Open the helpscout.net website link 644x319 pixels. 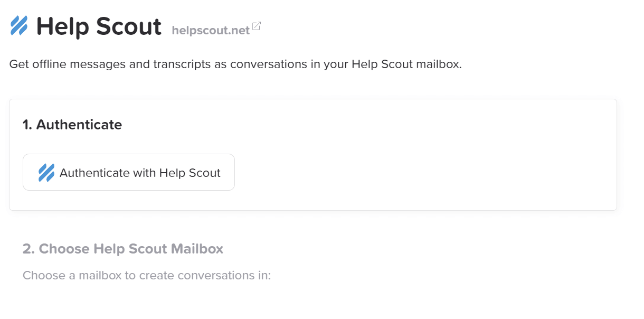(211, 31)
